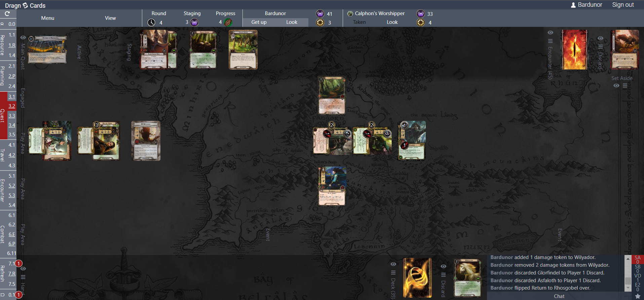Open the Set Aside hamburger menu
The image size is (644, 300).
point(625,86)
